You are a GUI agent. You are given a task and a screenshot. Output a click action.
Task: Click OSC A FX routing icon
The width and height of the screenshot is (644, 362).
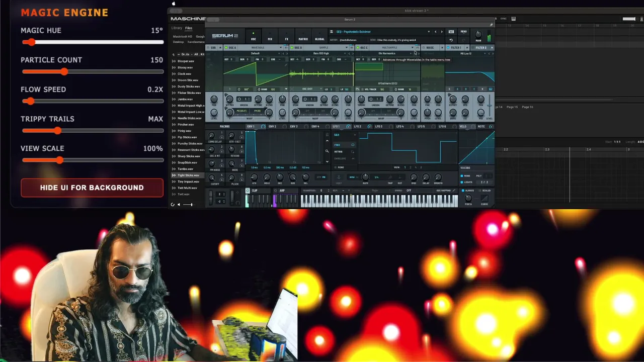click(286, 48)
